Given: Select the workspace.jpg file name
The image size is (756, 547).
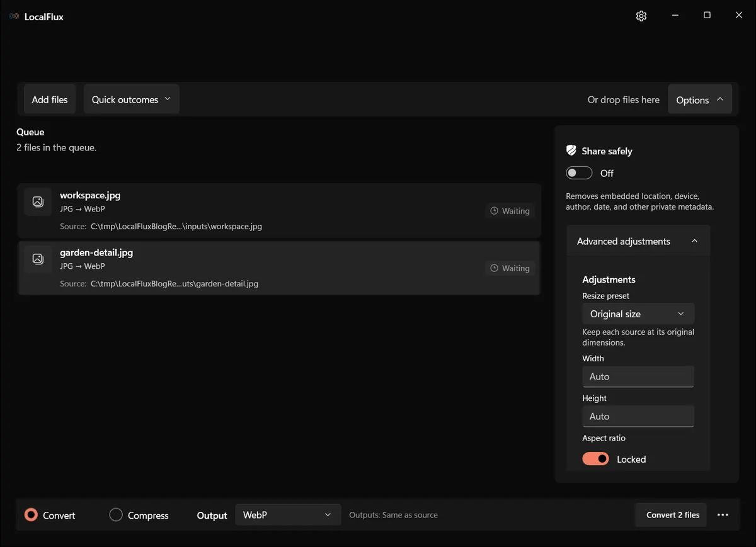Looking at the screenshot, I should point(90,195).
